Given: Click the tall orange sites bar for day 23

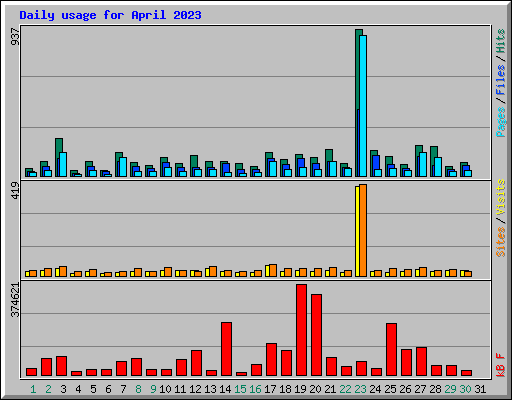Looking at the screenshot, I should 363,230.
